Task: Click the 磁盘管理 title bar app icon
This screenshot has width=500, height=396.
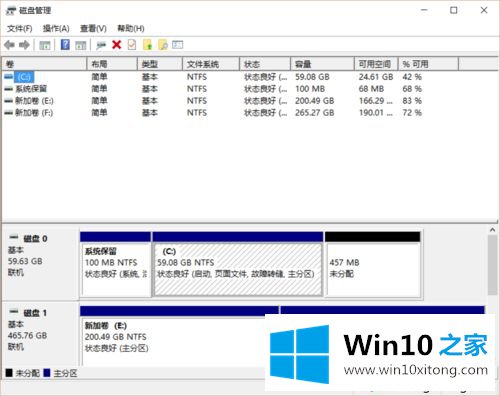Action: tap(11, 11)
